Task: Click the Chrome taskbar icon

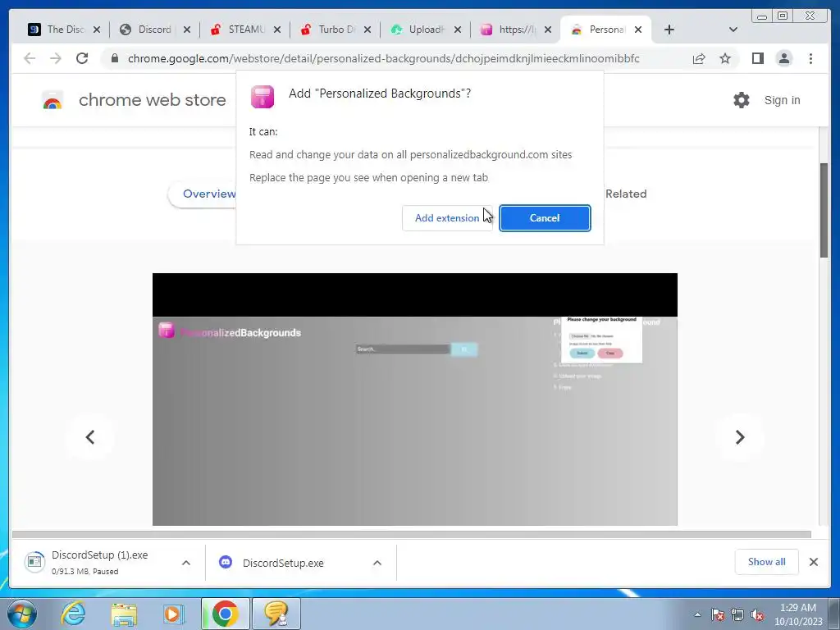Action: tap(225, 614)
